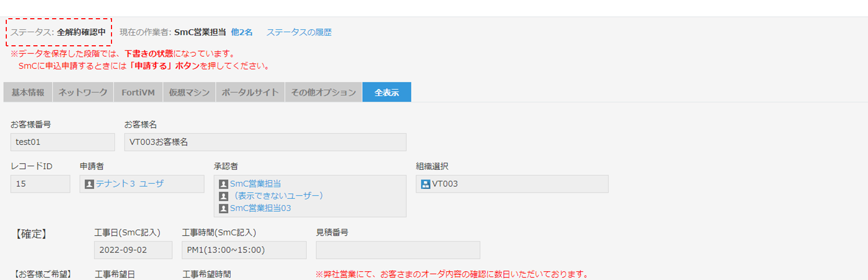Open applicant テナント3 ユーザ profile link

(130, 184)
